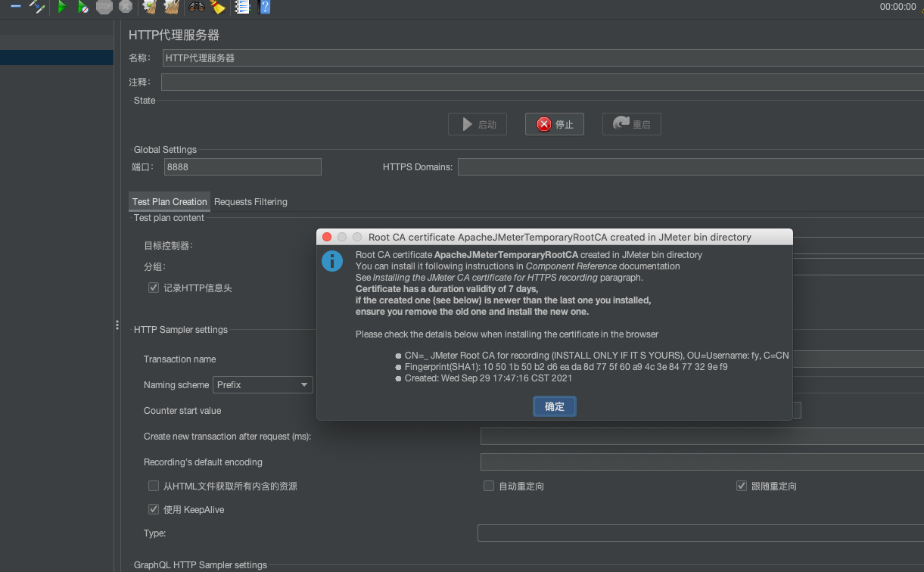Click the Clear All double-broom toolbar icon
This screenshot has height=572, width=924.
click(x=172, y=7)
